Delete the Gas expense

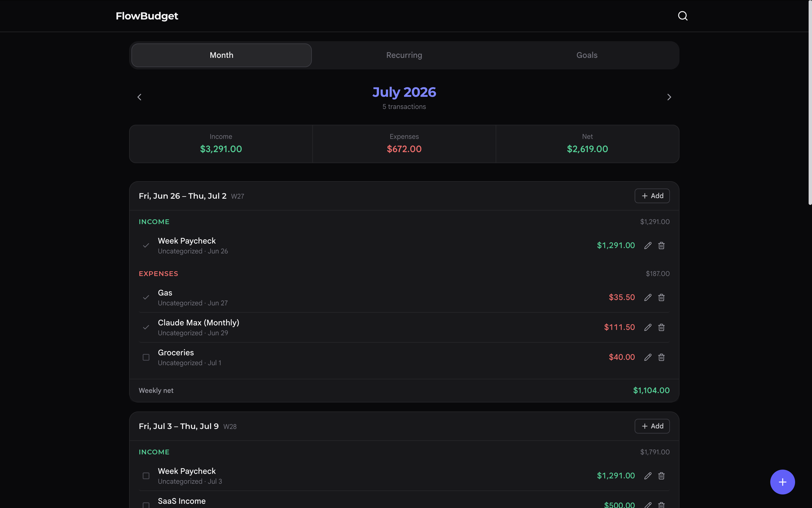(x=661, y=297)
